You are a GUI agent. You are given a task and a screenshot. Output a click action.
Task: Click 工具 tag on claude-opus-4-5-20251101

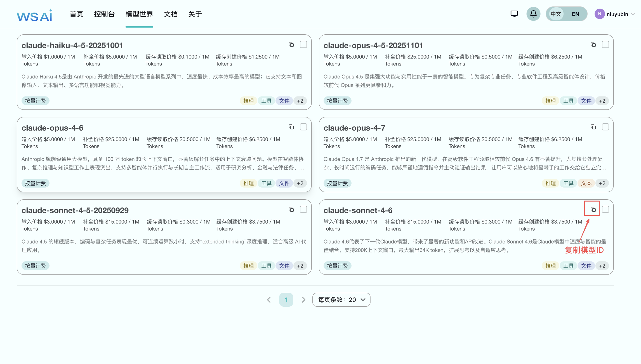point(568,101)
